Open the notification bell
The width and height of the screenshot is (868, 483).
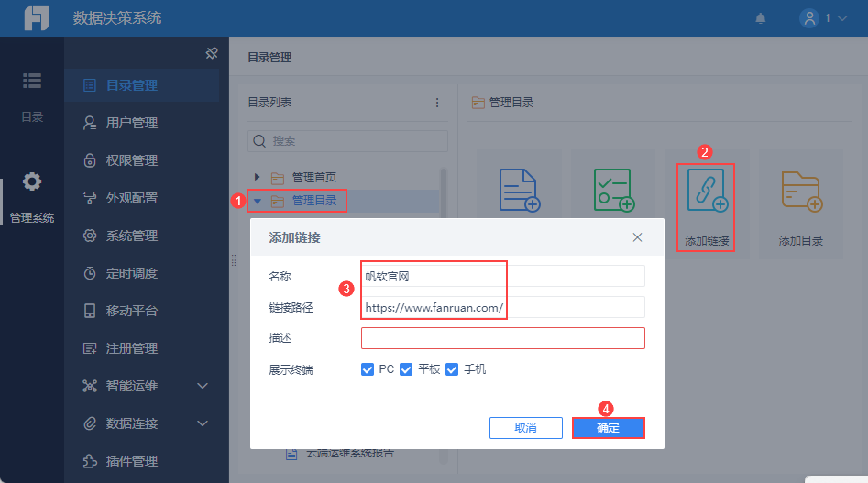(761, 18)
